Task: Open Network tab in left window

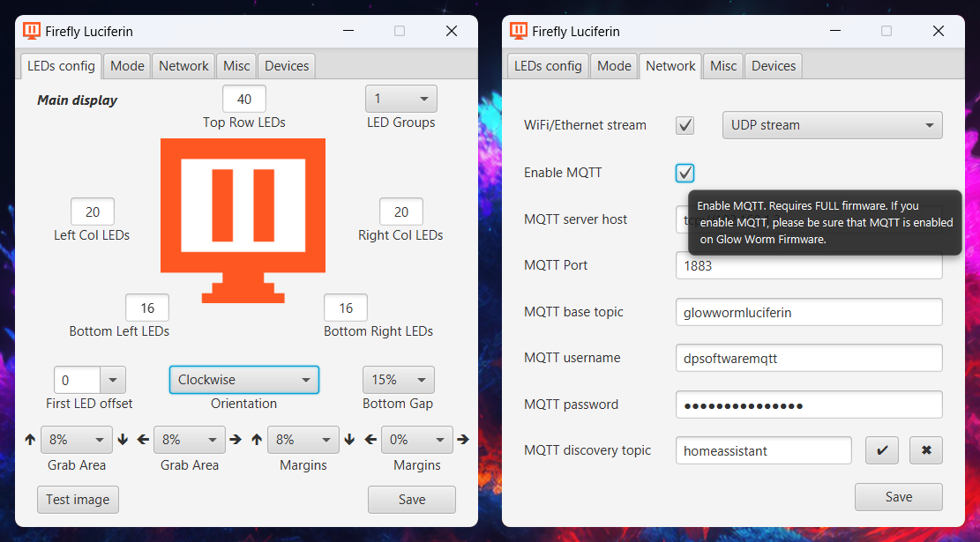Action: point(183,66)
